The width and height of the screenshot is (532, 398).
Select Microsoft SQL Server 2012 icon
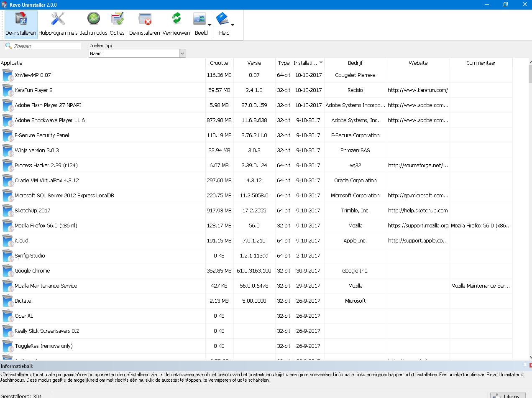click(8, 196)
